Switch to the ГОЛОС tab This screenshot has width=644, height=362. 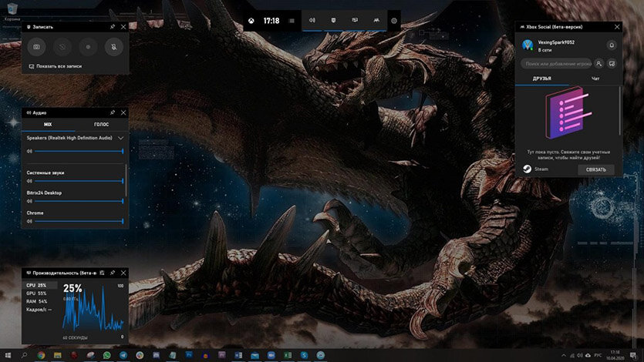[102, 124]
